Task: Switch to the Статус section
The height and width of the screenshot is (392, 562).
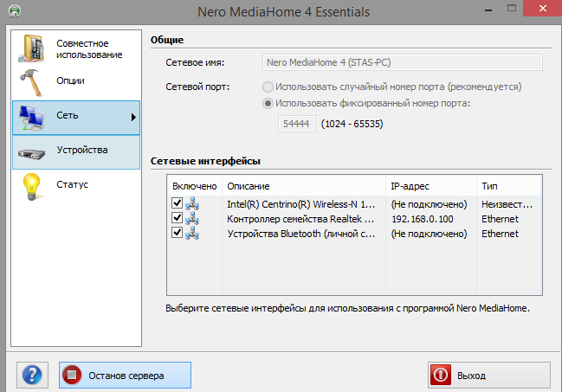Action: [x=73, y=184]
